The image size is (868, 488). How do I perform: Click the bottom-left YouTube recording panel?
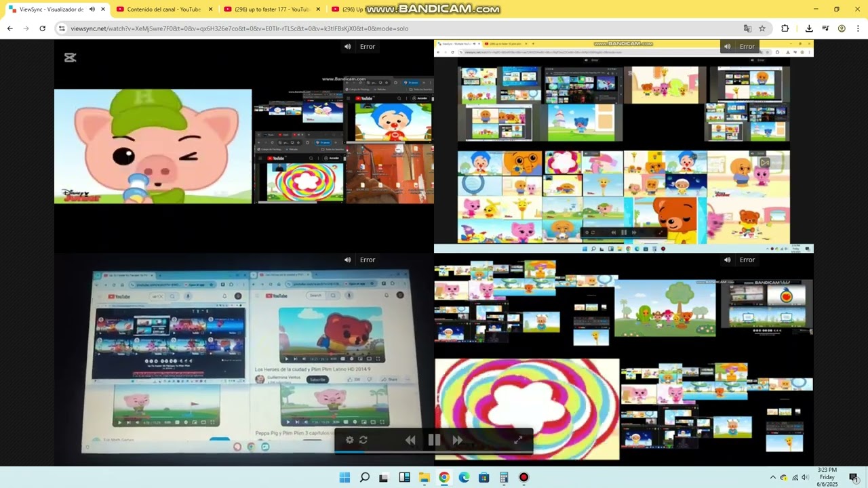click(x=244, y=359)
